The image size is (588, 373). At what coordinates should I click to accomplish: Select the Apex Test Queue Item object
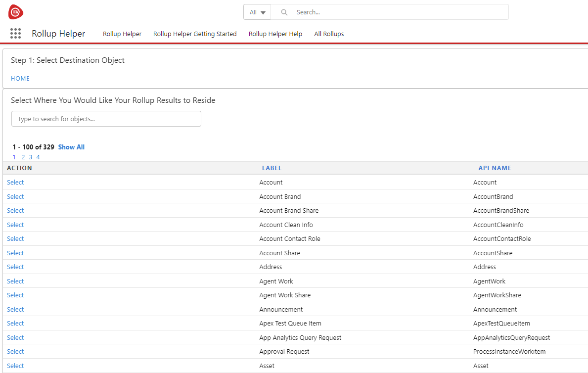15,323
